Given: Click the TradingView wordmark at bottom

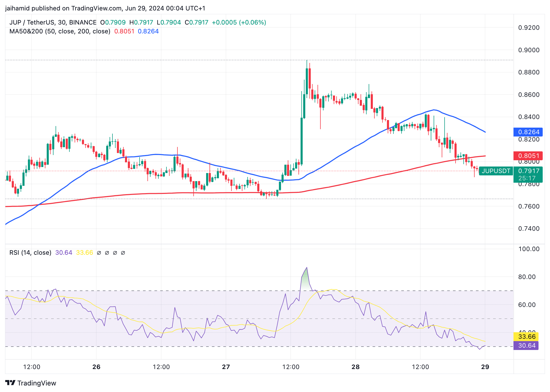Looking at the screenshot, I should pyautogui.click(x=37, y=383).
